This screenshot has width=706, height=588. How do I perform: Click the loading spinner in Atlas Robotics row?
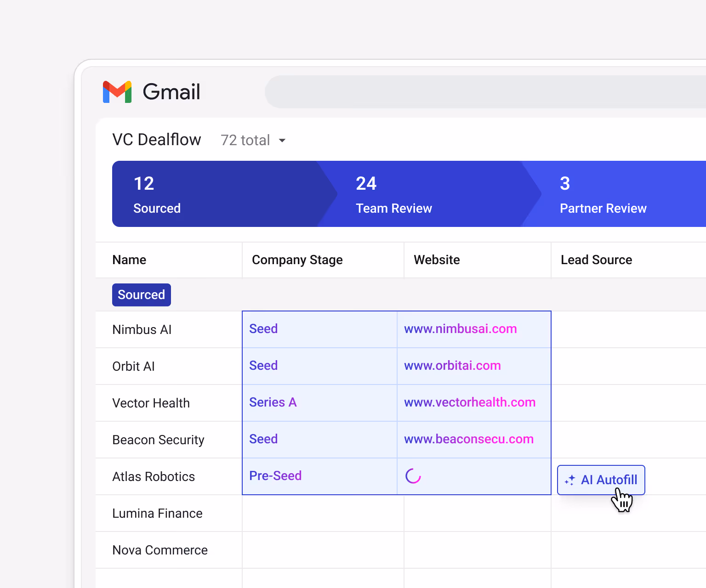pyautogui.click(x=413, y=476)
